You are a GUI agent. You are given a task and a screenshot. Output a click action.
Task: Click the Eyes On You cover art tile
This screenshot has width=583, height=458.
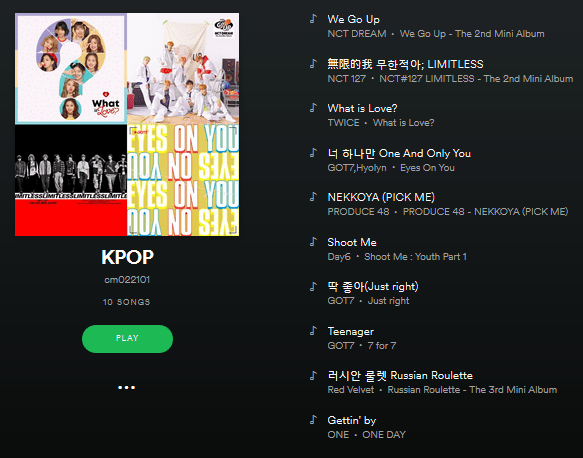click(183, 180)
